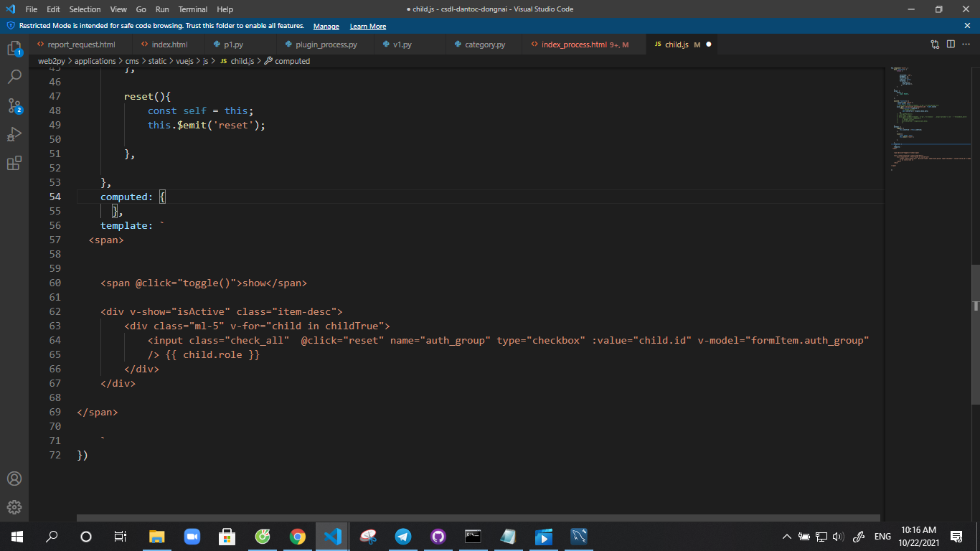
Task: Switch to the category.py tab
Action: [485, 44]
